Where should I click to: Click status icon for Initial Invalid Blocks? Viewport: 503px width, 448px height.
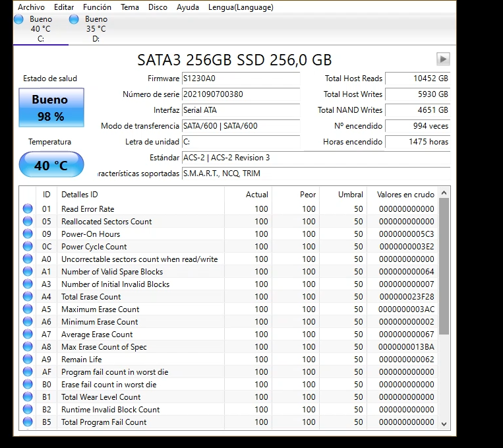(28, 284)
